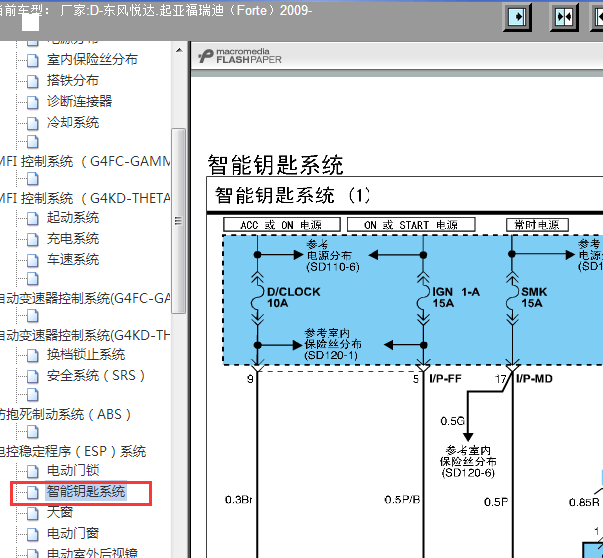Click the inward-arrows collapse button in header
Viewport: 603px width, 558px height.
pyautogui.click(x=564, y=17)
